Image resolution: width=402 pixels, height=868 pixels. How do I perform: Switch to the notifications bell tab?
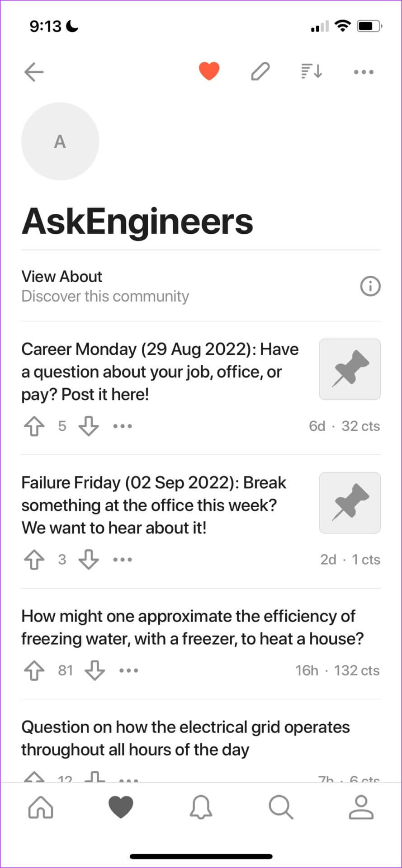point(201,808)
